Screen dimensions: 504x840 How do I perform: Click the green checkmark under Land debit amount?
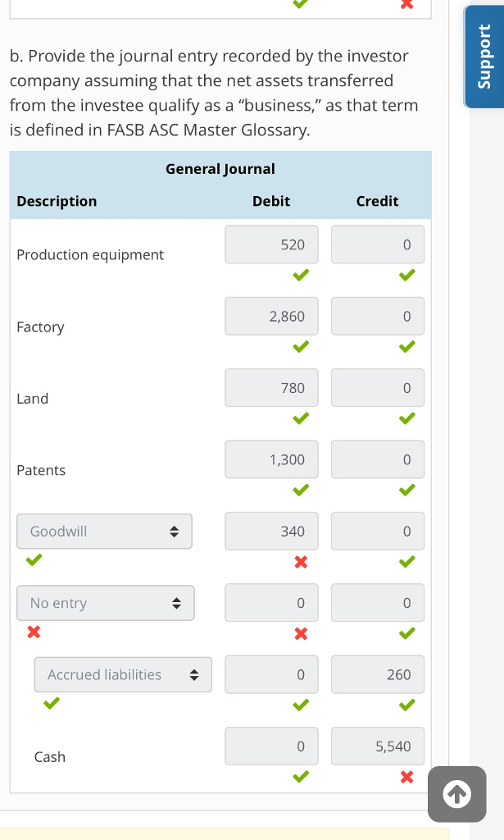(300, 418)
